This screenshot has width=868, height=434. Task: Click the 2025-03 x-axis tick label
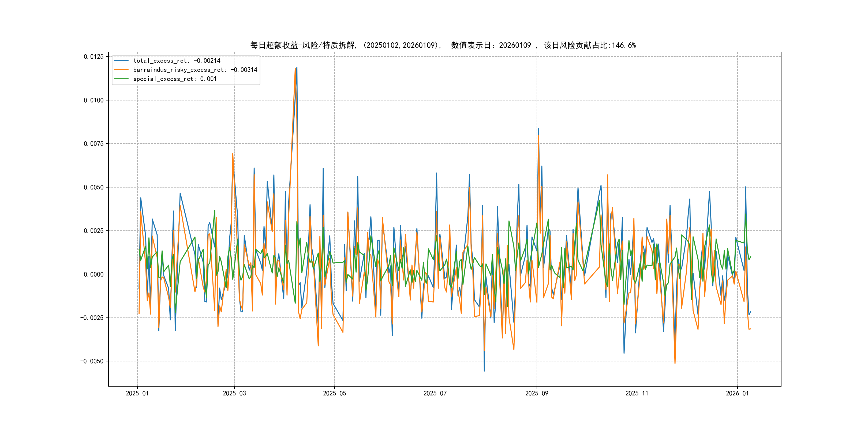coord(234,394)
